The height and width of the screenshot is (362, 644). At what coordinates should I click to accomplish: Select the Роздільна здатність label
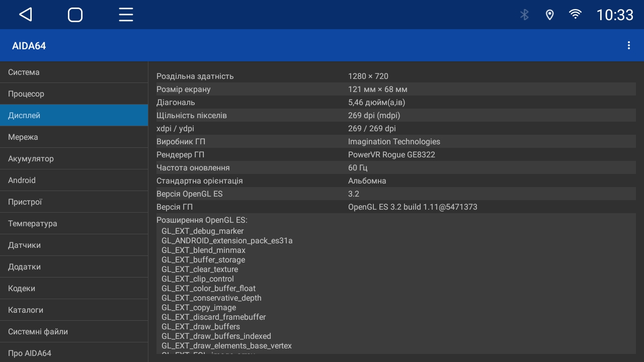click(195, 76)
